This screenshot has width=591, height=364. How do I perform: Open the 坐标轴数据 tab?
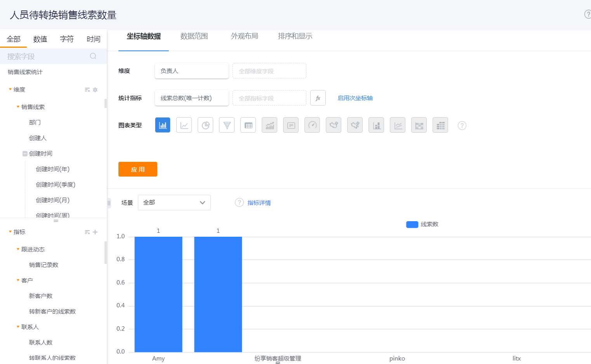144,36
